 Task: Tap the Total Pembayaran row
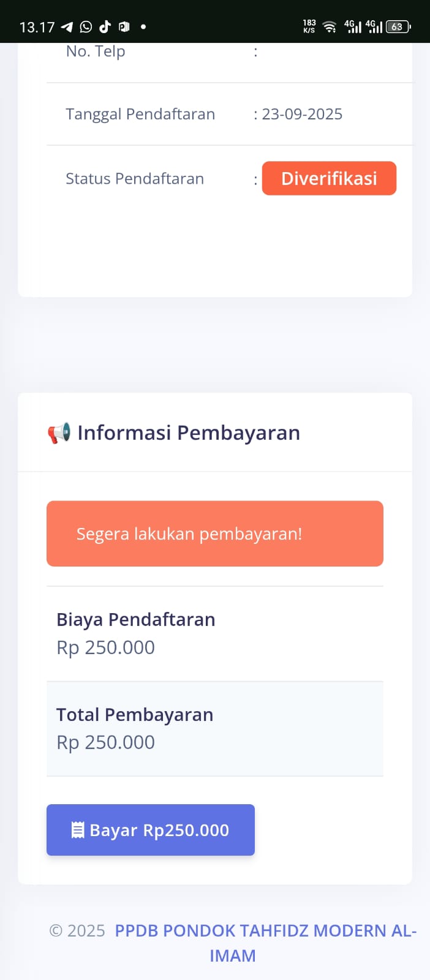click(x=214, y=728)
